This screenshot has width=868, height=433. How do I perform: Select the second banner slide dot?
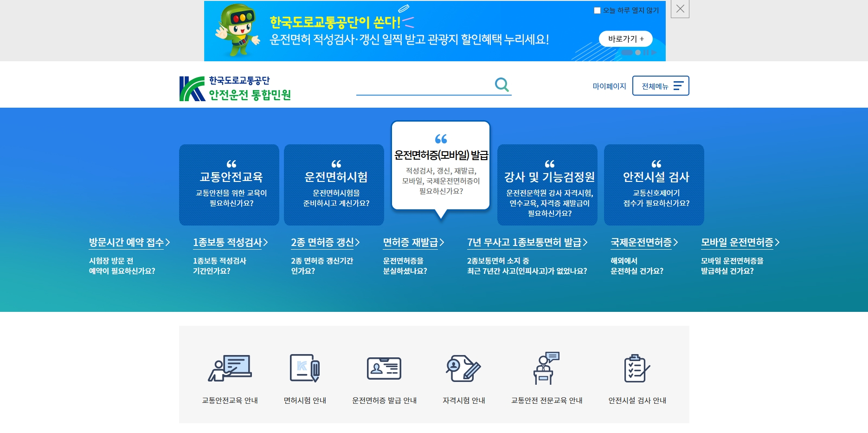tap(638, 52)
